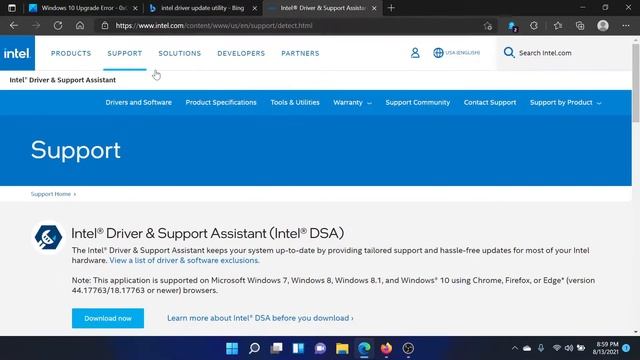This screenshot has width=640, height=360.
Task: Open the Wi-Fi network tray icon
Action: [x=556, y=348]
